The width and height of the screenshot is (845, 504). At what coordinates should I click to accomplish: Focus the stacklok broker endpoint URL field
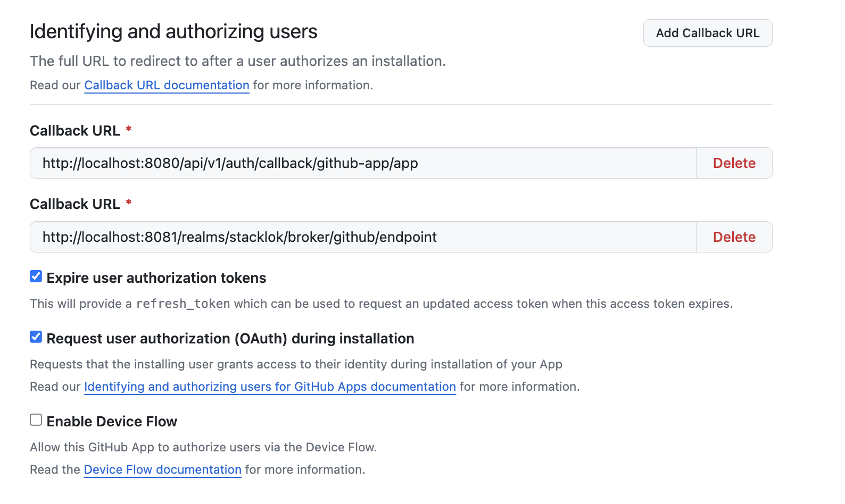[363, 237]
